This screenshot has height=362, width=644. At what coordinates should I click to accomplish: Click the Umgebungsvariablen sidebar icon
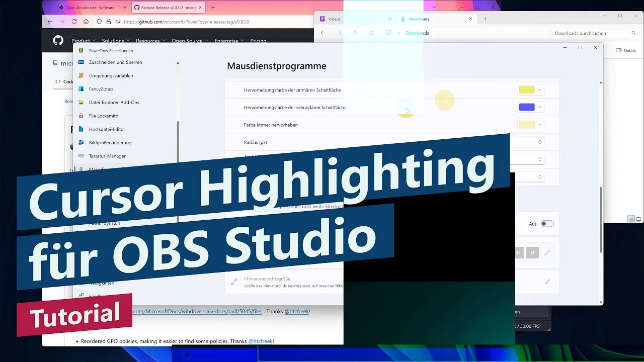[x=81, y=75]
